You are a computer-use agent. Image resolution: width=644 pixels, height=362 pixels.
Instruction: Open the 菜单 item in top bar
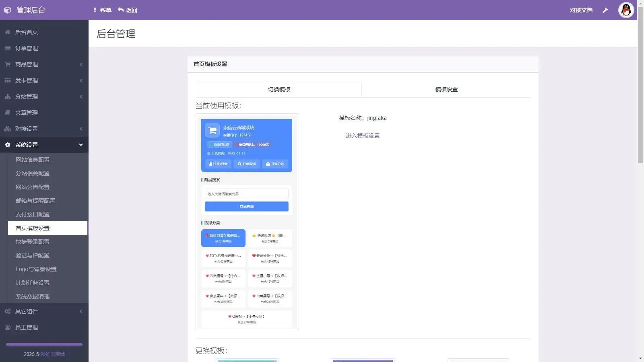coord(105,10)
